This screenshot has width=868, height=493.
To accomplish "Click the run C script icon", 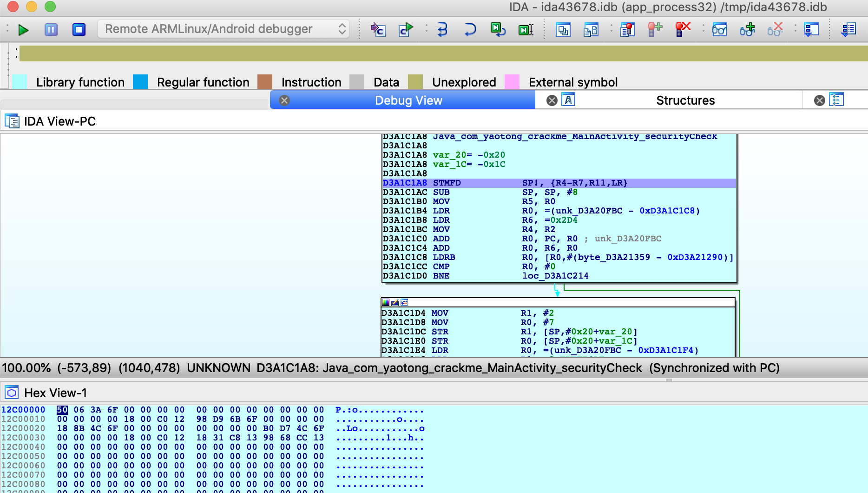I will tap(406, 30).
